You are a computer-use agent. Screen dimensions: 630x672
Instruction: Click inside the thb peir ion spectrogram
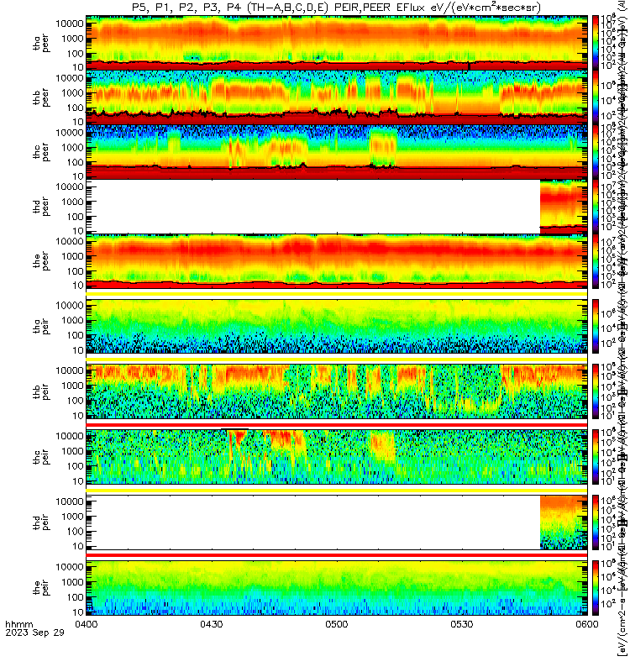click(x=337, y=391)
